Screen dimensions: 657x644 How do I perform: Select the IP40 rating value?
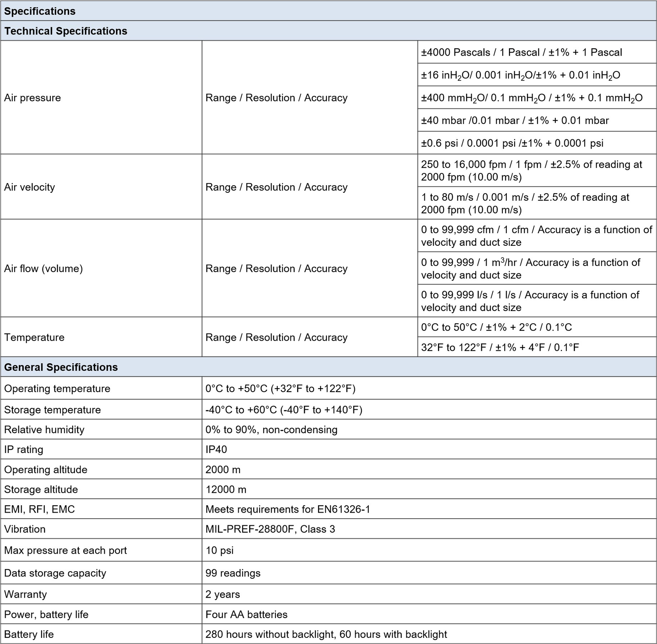216,449
